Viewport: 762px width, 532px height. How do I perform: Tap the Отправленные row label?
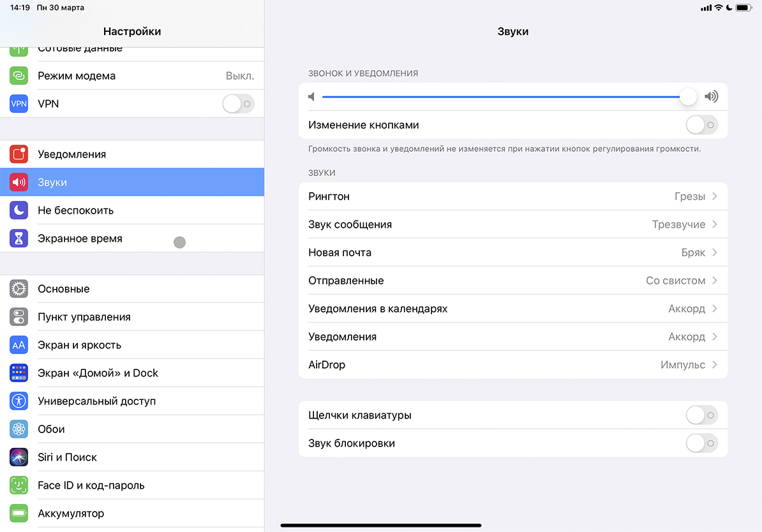click(346, 281)
